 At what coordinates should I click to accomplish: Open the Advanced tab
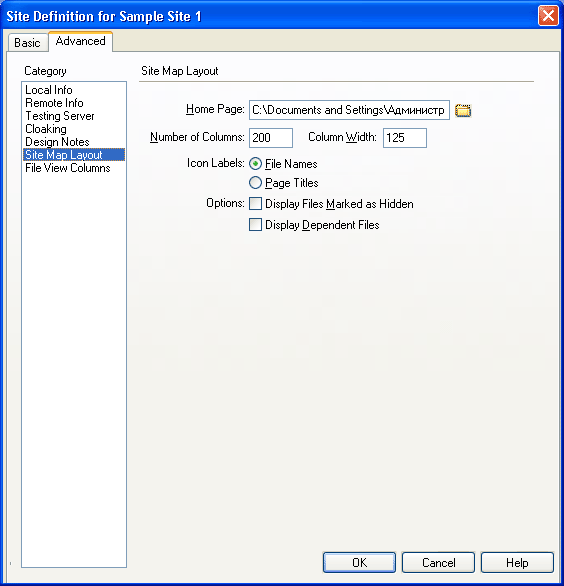[80, 41]
